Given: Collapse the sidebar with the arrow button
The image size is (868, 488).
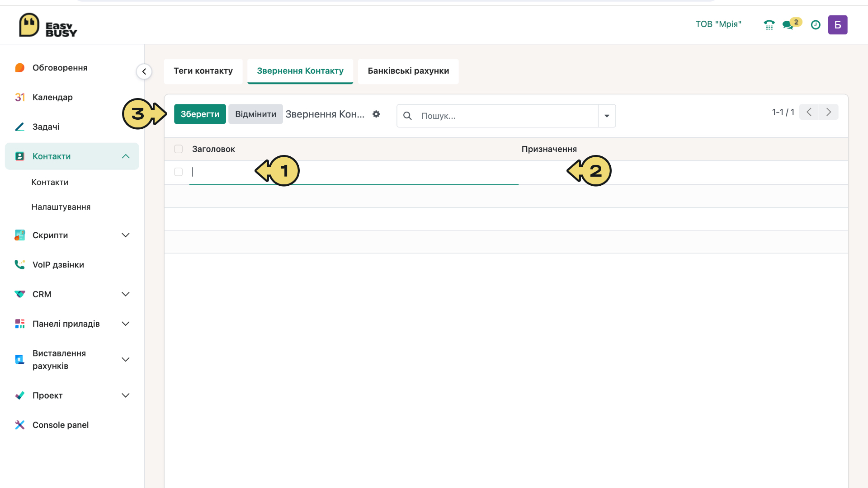Looking at the screenshot, I should tap(144, 71).
